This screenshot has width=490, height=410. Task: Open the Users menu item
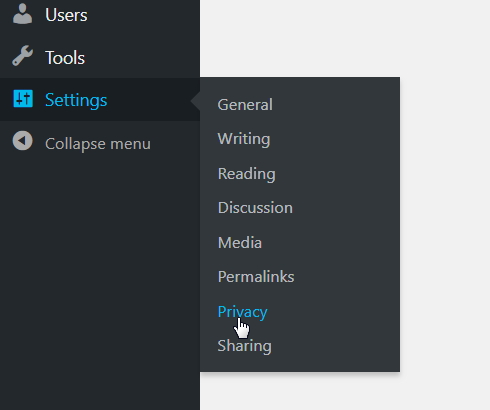pyautogui.click(x=66, y=15)
